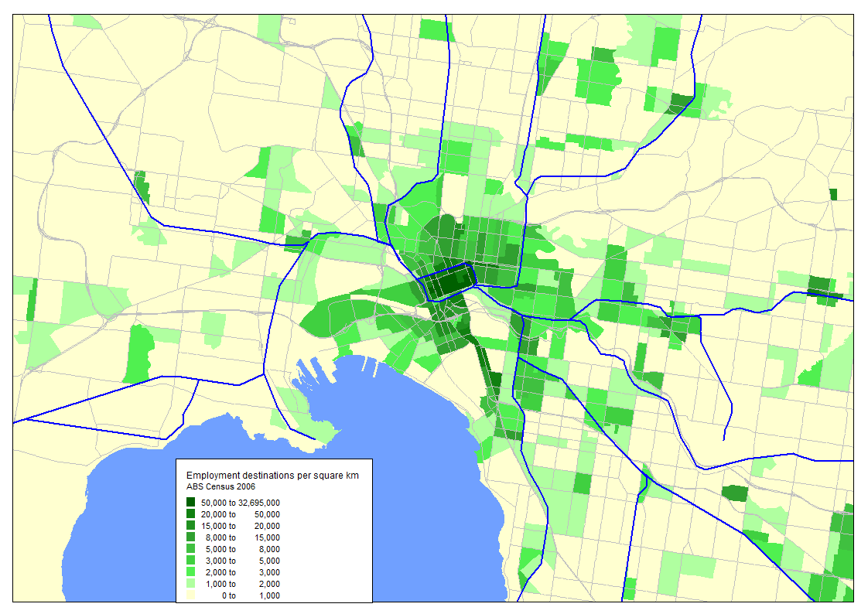Select the 5,000 to 8,000 legend swatch
The height and width of the screenshot is (614, 868).
(x=191, y=549)
